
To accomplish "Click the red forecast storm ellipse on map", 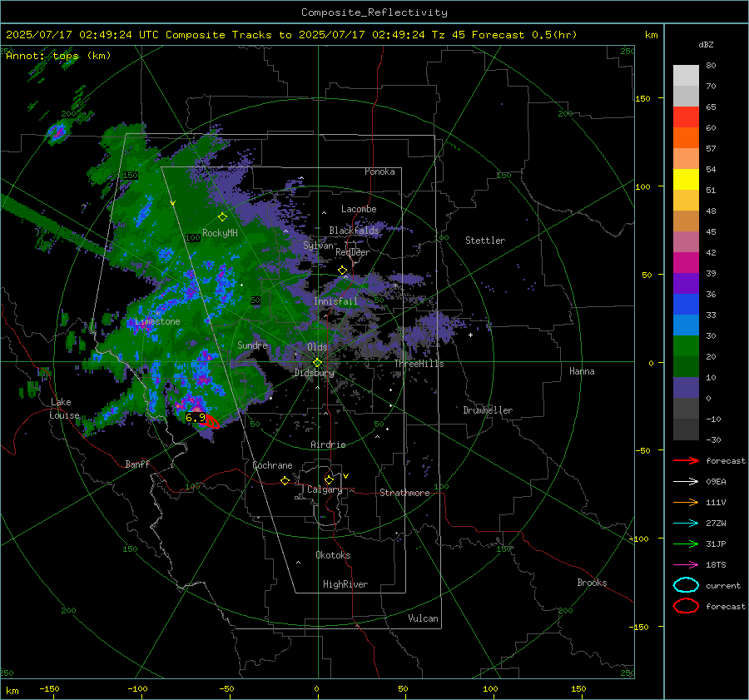I will point(211,422).
